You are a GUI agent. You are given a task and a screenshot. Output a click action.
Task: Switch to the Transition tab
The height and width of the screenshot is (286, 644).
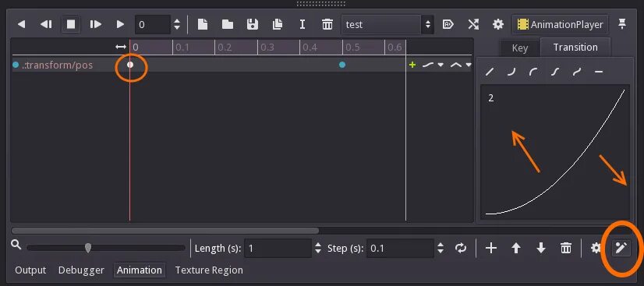575,48
